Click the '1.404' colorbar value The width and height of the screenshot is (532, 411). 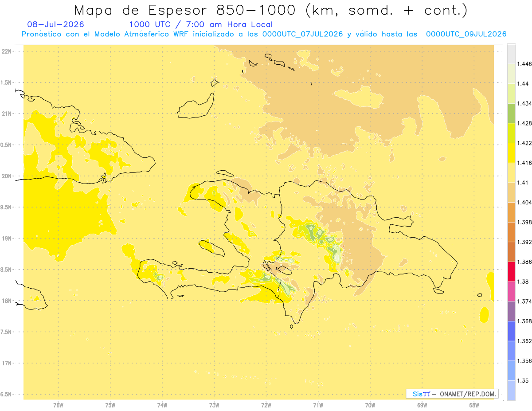[x=524, y=202]
